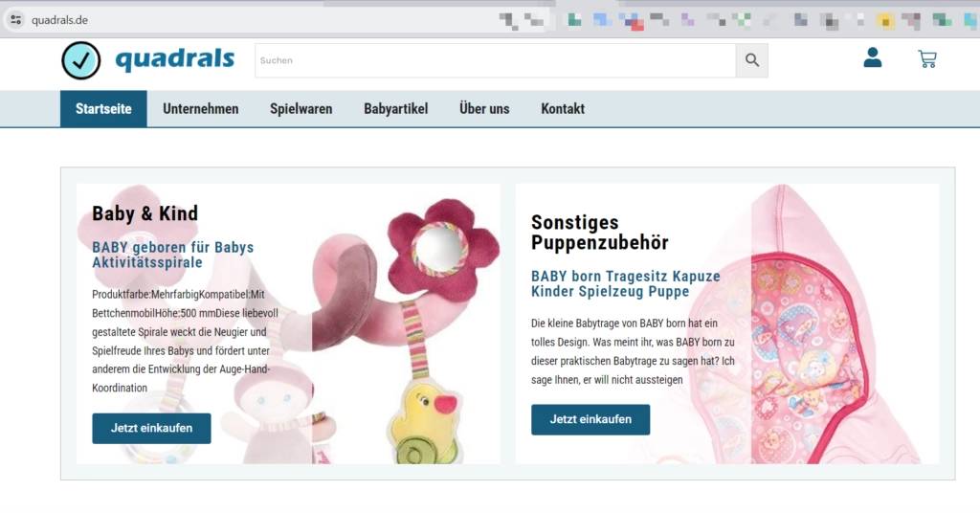Open the shopping cart icon
Image resolution: width=980 pixels, height=513 pixels.
click(926, 59)
